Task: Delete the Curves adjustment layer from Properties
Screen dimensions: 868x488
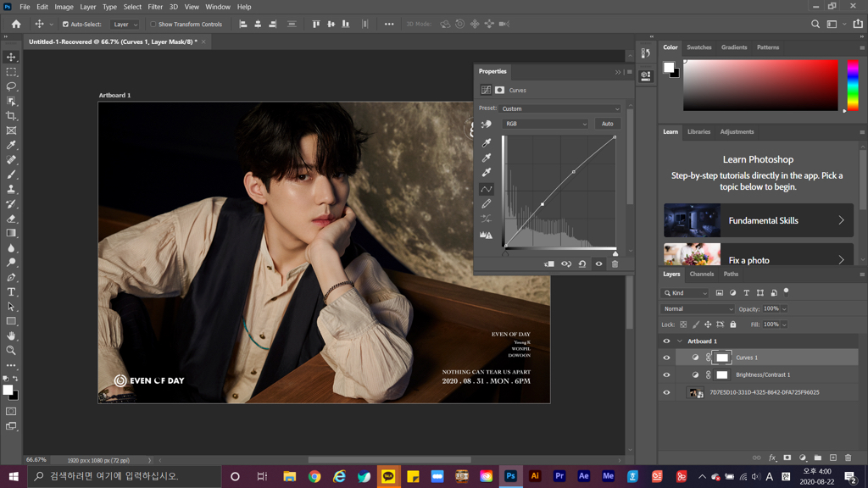Action: point(615,264)
